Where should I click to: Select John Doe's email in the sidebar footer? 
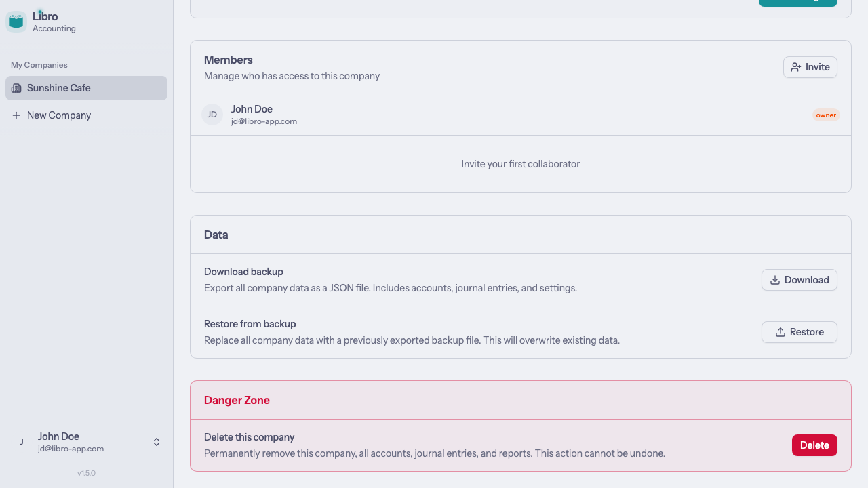(71, 448)
